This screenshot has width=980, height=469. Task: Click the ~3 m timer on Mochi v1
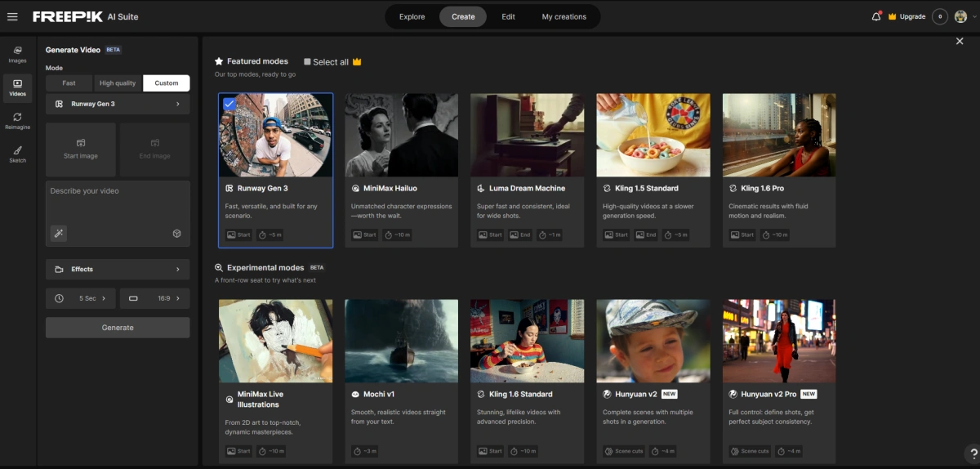(364, 451)
